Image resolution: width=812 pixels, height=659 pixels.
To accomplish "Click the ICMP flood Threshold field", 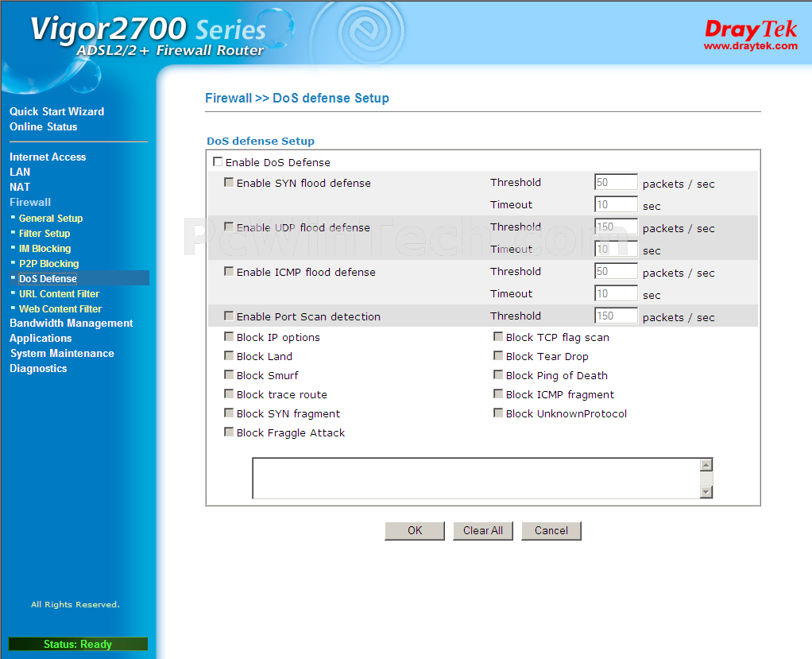I will 616,272.
